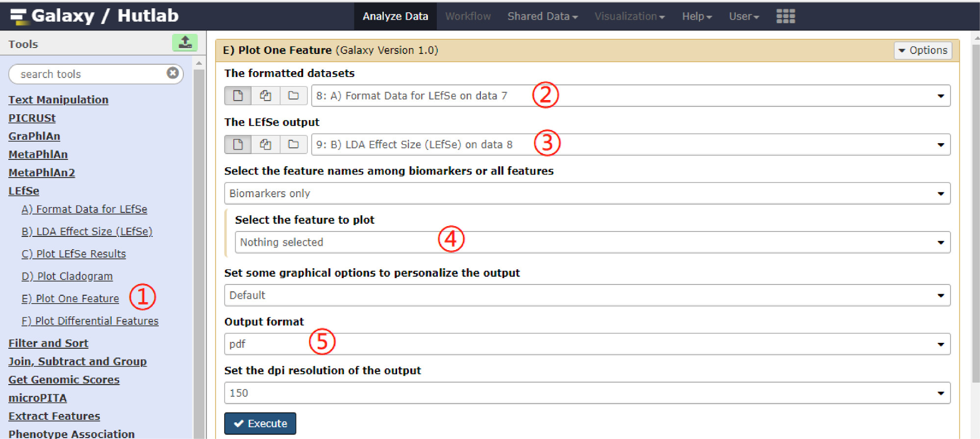Open the Visualization menu
The width and height of the screenshot is (980, 439).
point(629,16)
